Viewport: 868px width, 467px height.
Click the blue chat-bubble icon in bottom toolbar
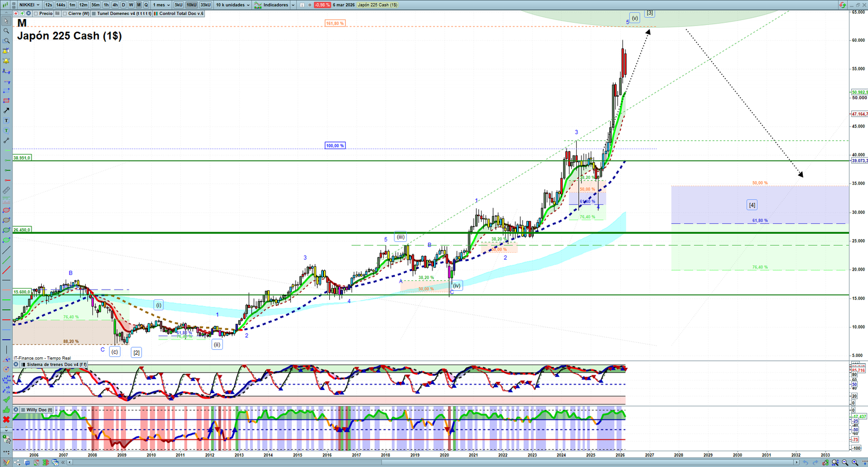pyautogui.click(x=27, y=463)
